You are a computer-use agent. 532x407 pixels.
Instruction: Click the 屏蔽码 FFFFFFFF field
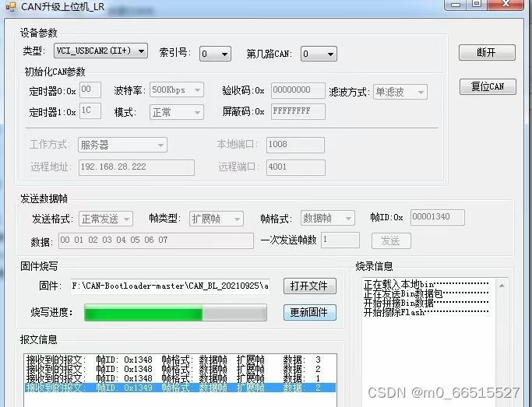tap(298, 111)
